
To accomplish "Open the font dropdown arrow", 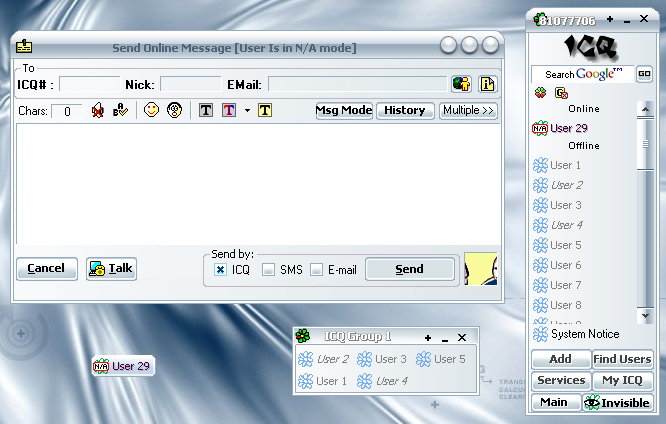I will tap(247, 111).
